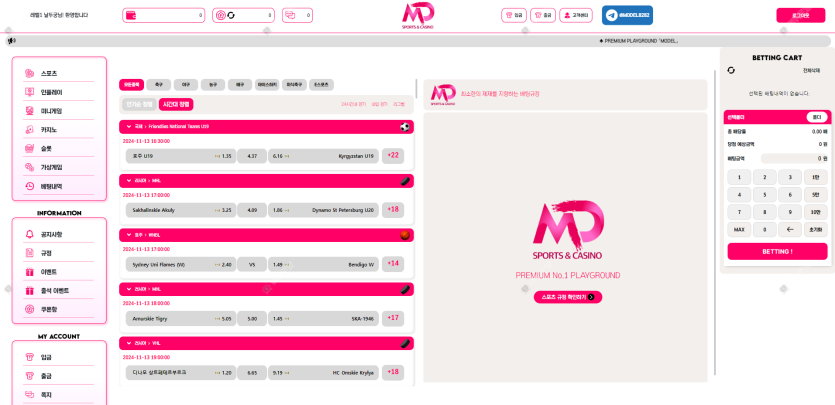Click the BETTING ! button
835x405 pixels.
(x=777, y=251)
